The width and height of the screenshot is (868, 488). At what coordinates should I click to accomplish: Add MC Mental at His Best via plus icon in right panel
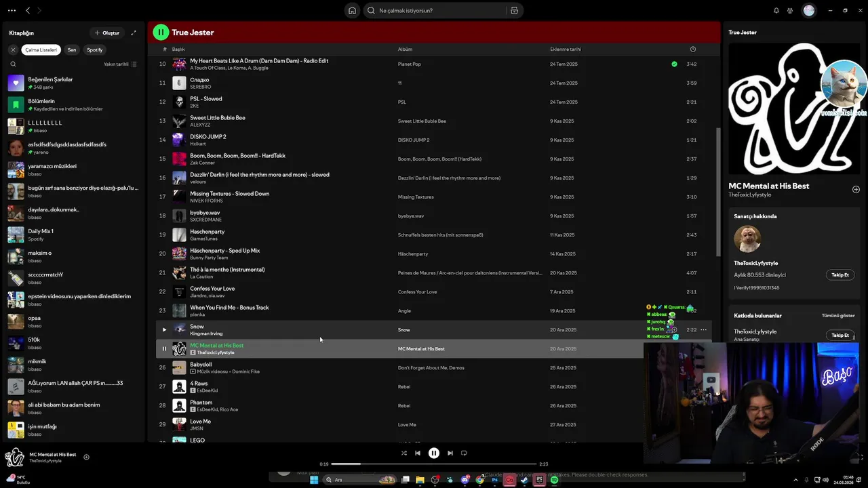point(856,189)
